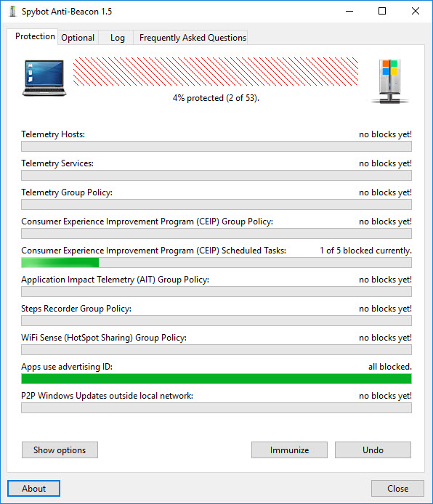Screen dimensions: 433x504
Task: Click Show options button
Action: 60,450
